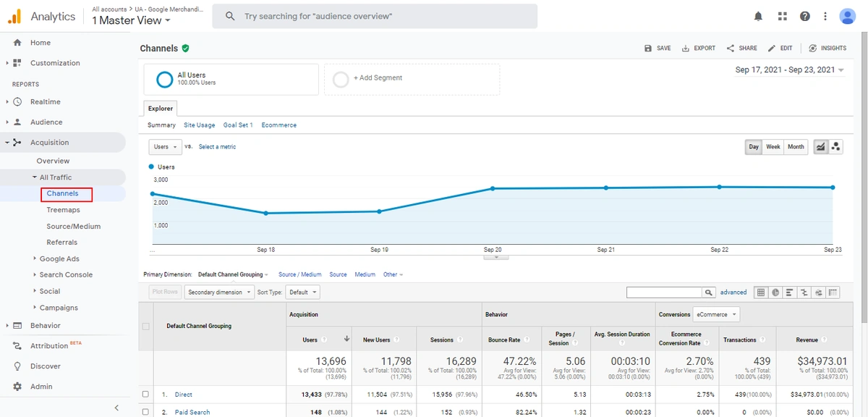Select the All Users segment radio
Screen dimensions: 868x417
tap(165, 80)
